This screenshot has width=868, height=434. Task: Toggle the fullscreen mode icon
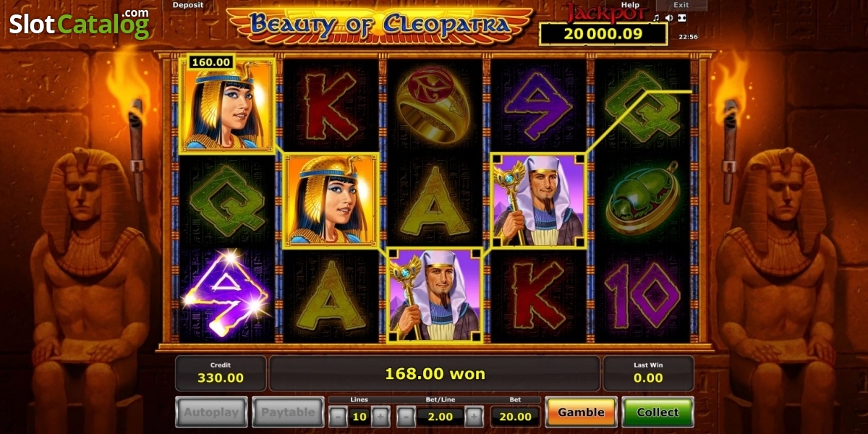click(682, 18)
